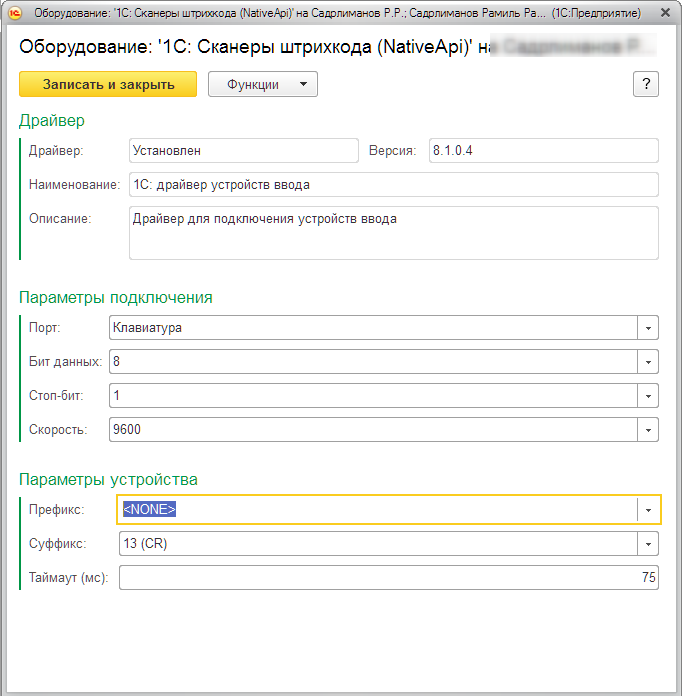The width and height of the screenshot is (682, 696).
Task: Click the 'Стоп-бит' field with value 1
Action: point(373,395)
